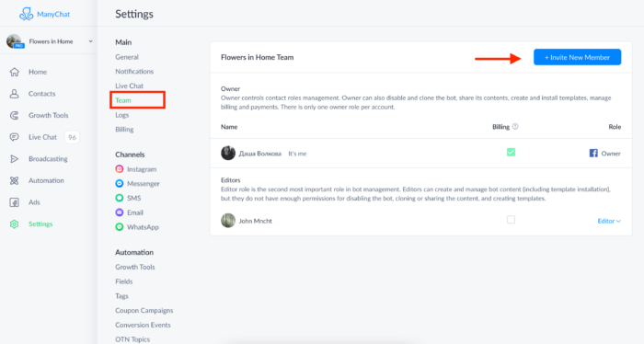
Task: Click the WhatsApp channel icon
Action: tap(119, 227)
